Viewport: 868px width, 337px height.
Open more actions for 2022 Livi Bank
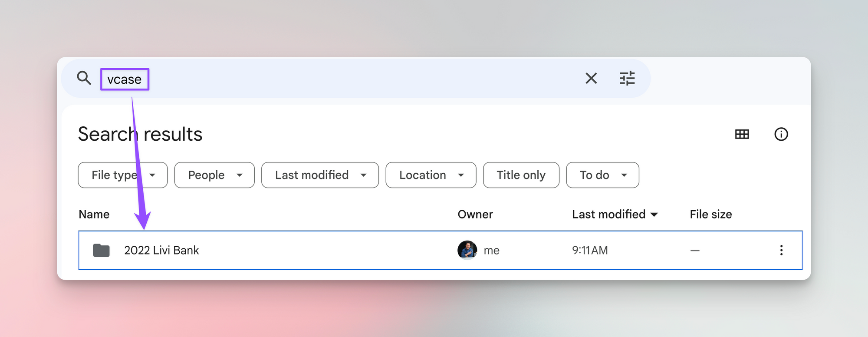tap(781, 250)
